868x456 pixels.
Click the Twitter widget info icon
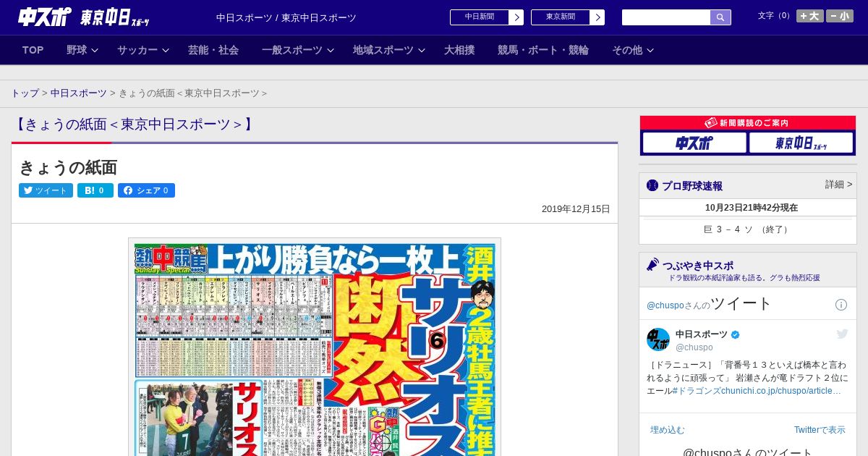click(841, 305)
